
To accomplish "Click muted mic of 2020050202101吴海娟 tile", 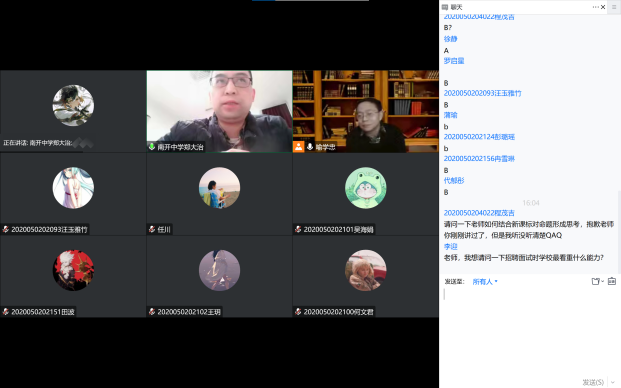I will coord(298,229).
